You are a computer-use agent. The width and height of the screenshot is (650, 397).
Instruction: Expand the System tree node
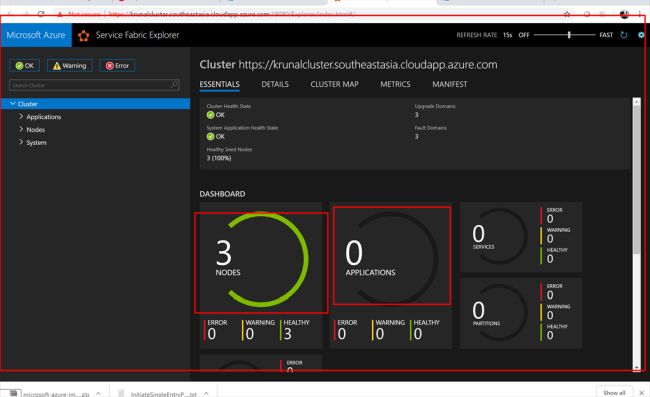pyautogui.click(x=21, y=142)
